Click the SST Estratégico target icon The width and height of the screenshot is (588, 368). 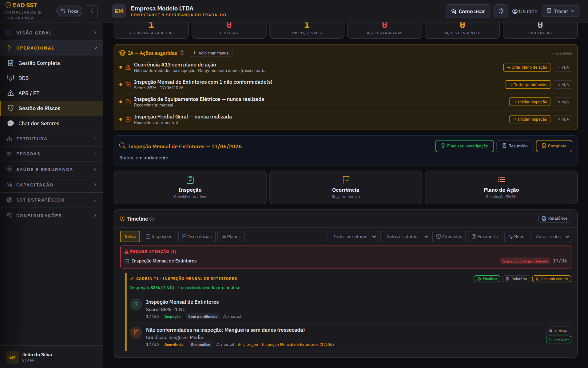pos(10,200)
